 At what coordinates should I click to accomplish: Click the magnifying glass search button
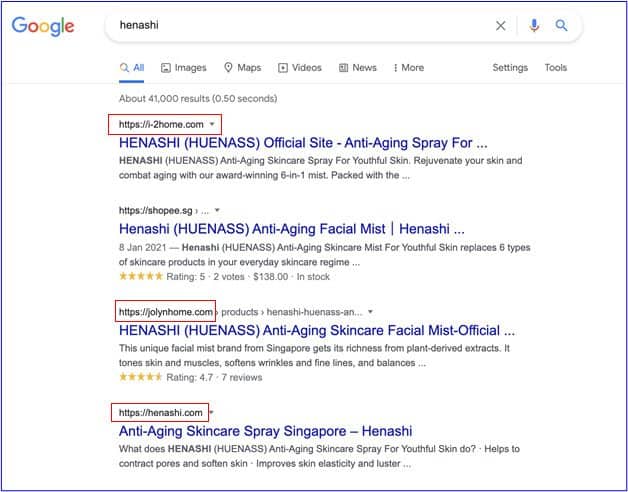pyautogui.click(x=561, y=26)
